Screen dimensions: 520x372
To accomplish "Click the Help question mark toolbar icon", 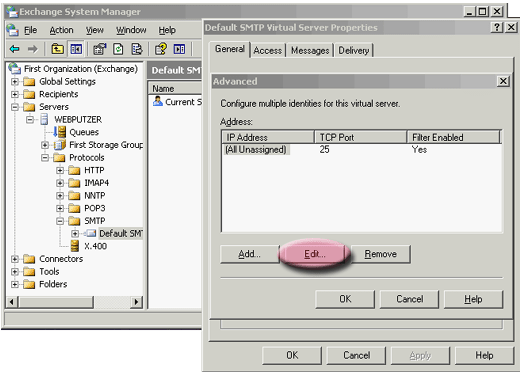I will click(161, 49).
